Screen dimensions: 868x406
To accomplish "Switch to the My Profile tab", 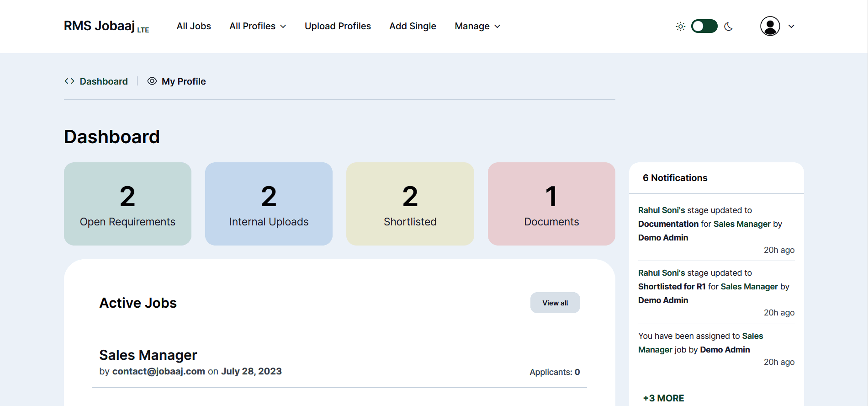I will point(184,81).
